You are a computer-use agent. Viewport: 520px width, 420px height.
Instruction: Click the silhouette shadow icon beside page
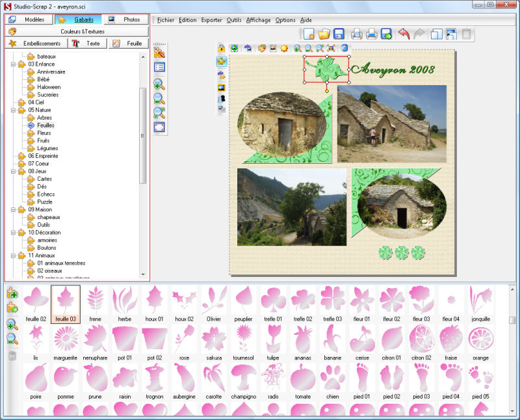[222, 99]
